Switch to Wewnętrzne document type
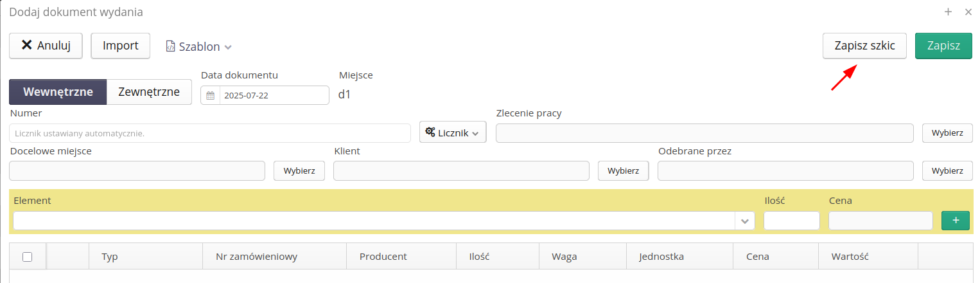The height and width of the screenshot is (283, 980). click(x=58, y=92)
